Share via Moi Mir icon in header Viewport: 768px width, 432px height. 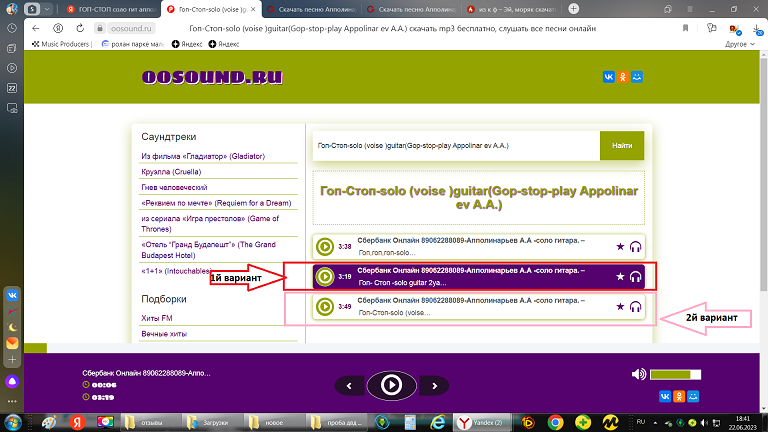pyautogui.click(x=637, y=77)
